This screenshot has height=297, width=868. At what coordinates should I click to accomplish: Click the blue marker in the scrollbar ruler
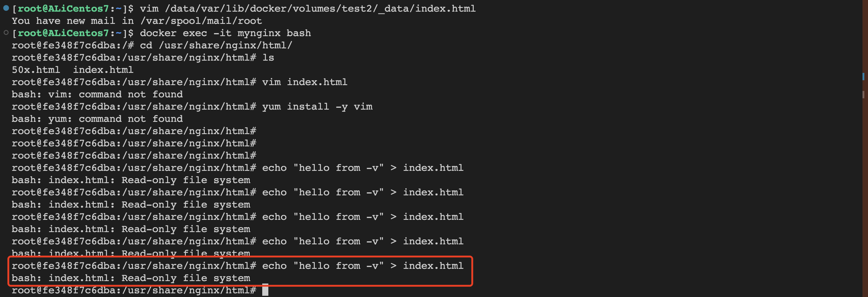click(863, 77)
